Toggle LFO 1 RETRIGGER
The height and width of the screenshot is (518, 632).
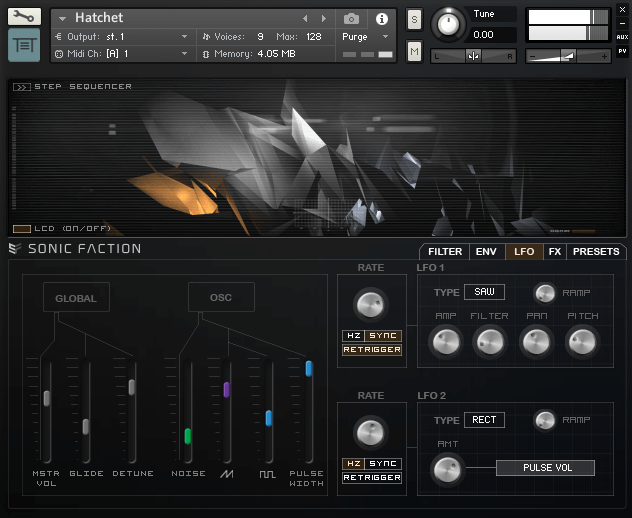(x=372, y=349)
